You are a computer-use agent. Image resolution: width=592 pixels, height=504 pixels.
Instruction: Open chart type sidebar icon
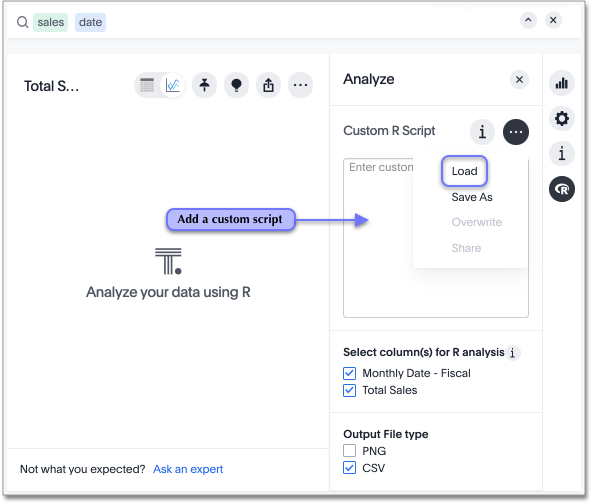562,83
